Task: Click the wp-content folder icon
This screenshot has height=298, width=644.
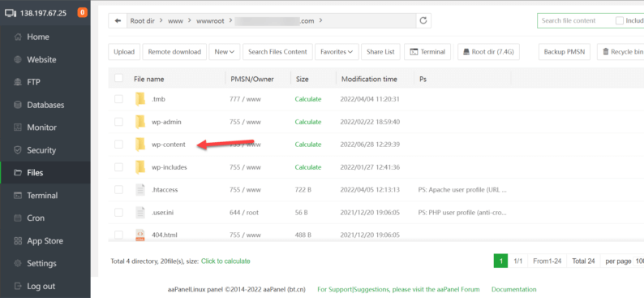Action: coord(140,145)
